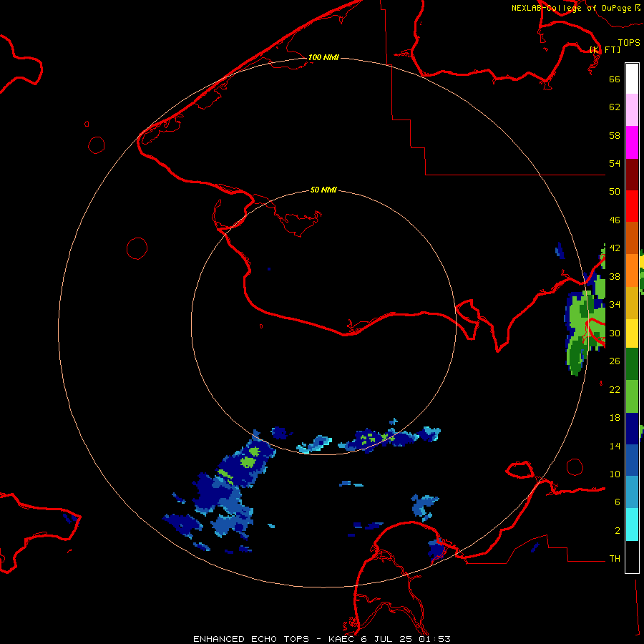644x644 pixels.
Task: Click the '10' legend value
Action: point(615,474)
